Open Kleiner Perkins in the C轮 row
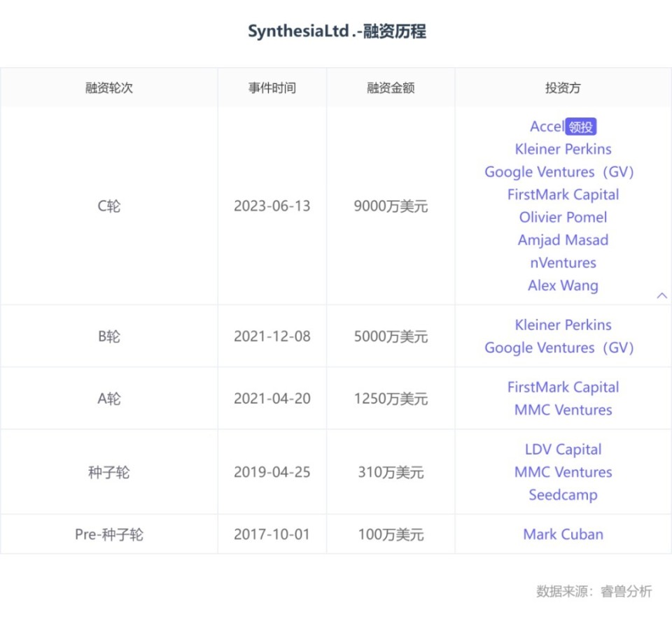The image size is (672, 626). pyautogui.click(x=563, y=149)
